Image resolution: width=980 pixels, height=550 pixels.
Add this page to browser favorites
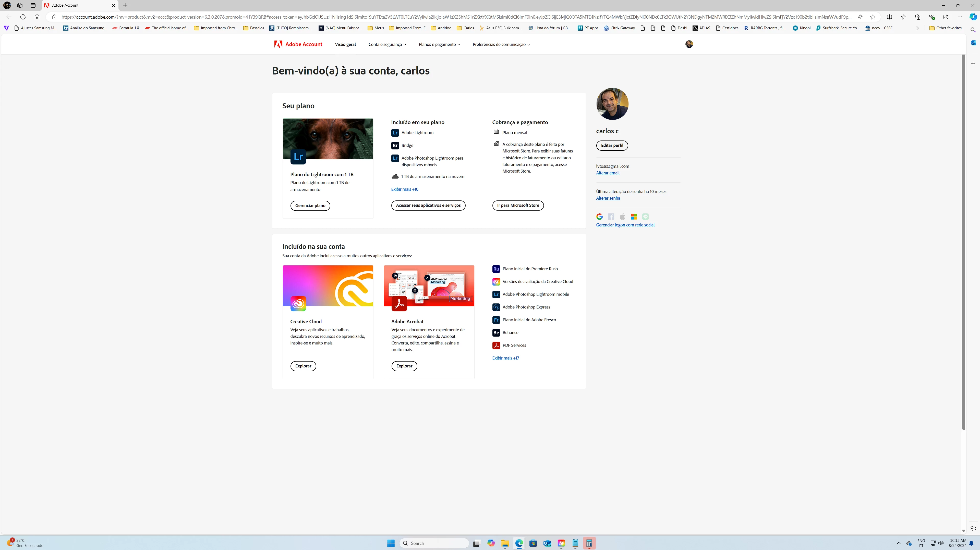pyautogui.click(x=873, y=17)
